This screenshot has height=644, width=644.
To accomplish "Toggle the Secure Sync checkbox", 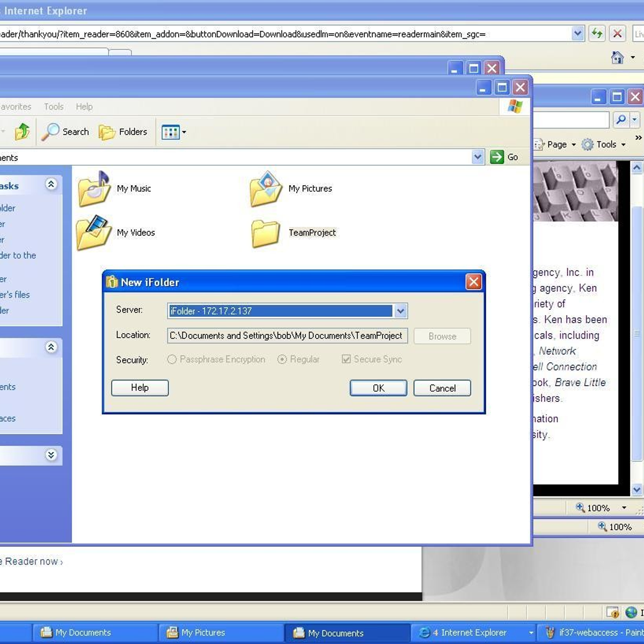I will click(346, 360).
